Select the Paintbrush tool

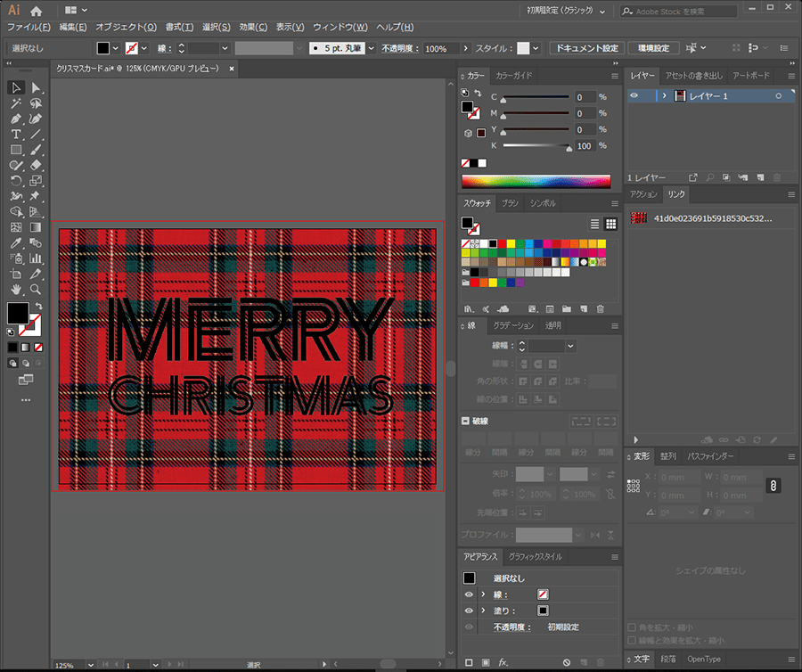click(x=36, y=150)
